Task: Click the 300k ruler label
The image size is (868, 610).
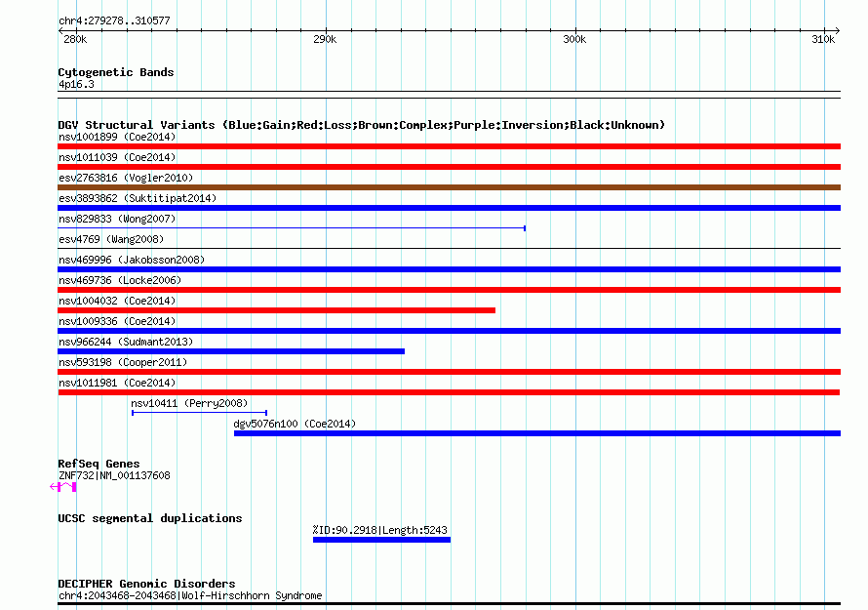Action: coord(574,39)
